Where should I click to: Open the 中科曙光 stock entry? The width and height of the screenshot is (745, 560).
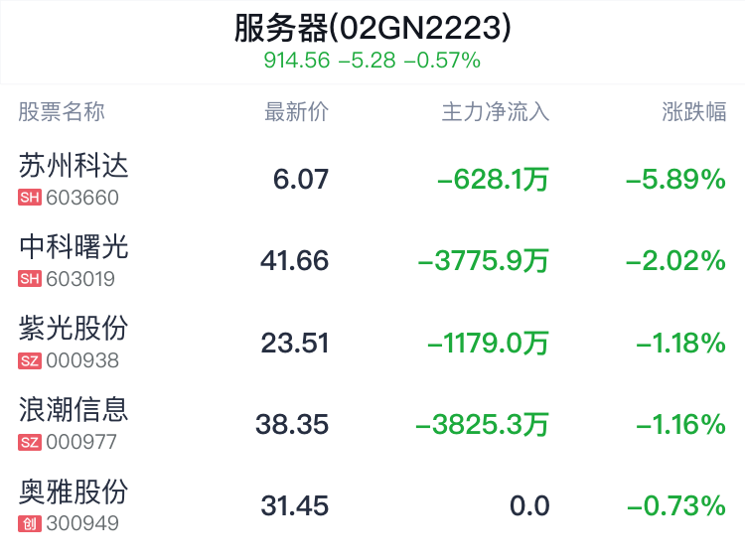tap(372, 261)
